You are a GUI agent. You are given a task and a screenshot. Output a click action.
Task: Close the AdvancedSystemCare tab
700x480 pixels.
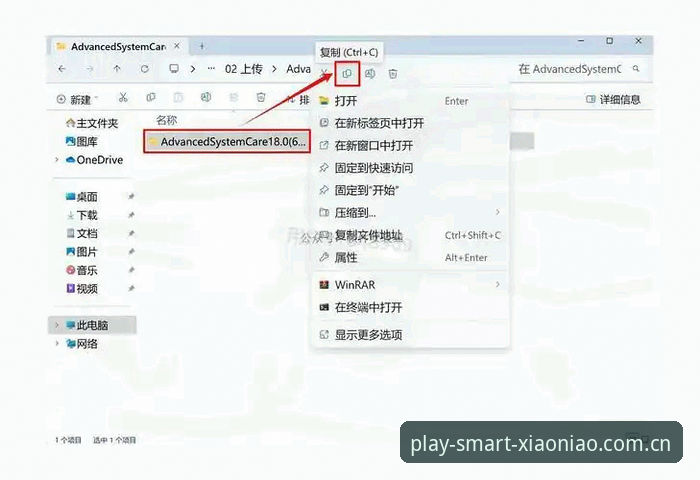(177, 46)
